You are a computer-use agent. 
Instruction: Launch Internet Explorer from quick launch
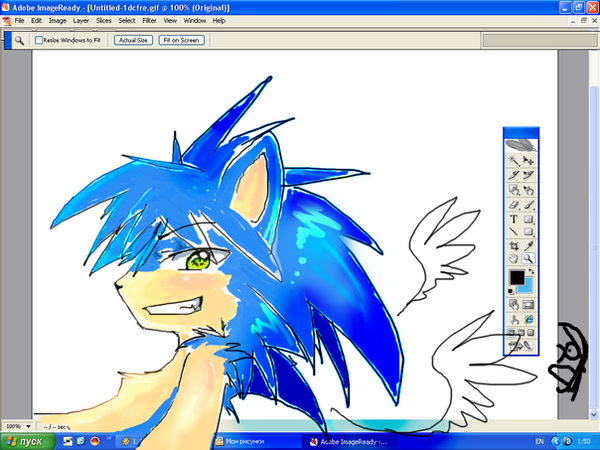[81, 441]
